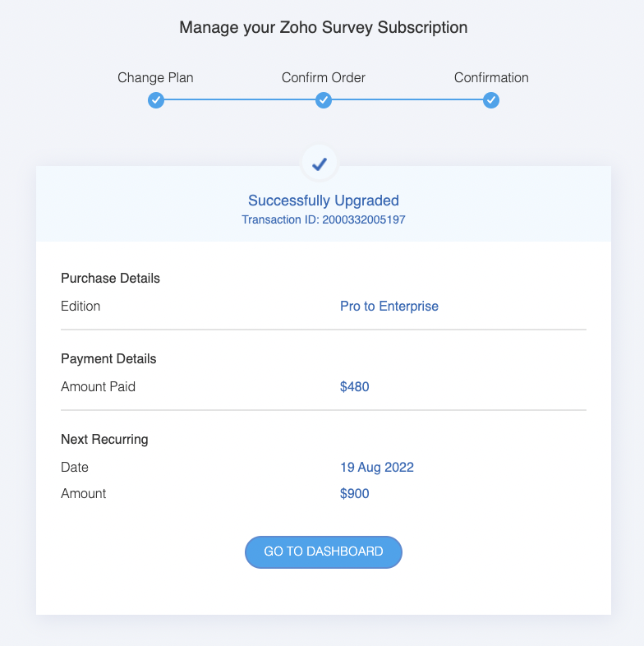Select the Confirm Order step label
This screenshot has height=646, width=644.
324,78
